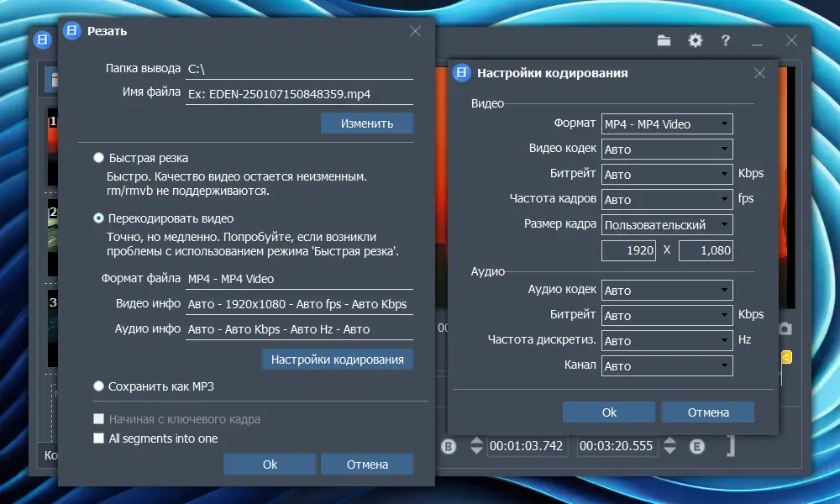Image resolution: width=840 pixels, height=504 pixels.
Task: Enable All segments into one checkbox
Action: [98, 438]
